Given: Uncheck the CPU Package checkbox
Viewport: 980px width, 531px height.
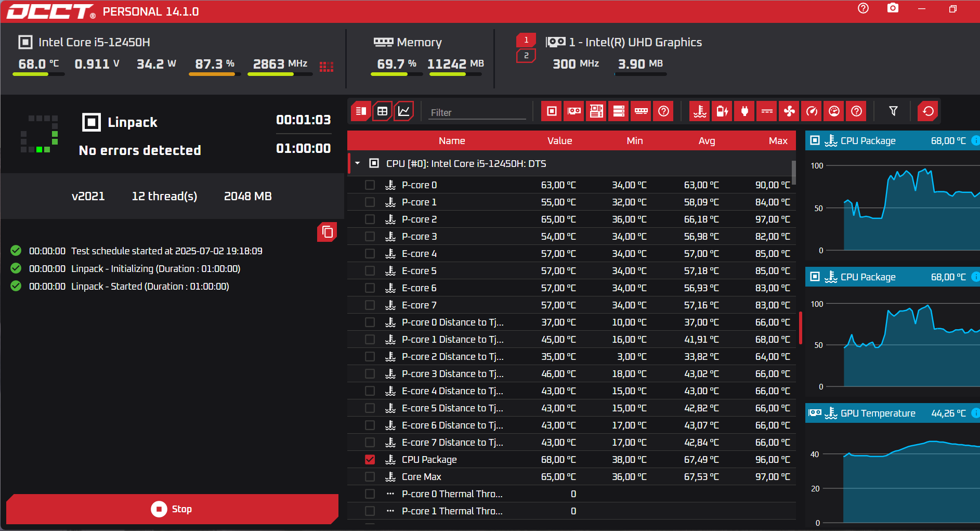Looking at the screenshot, I should [x=370, y=460].
